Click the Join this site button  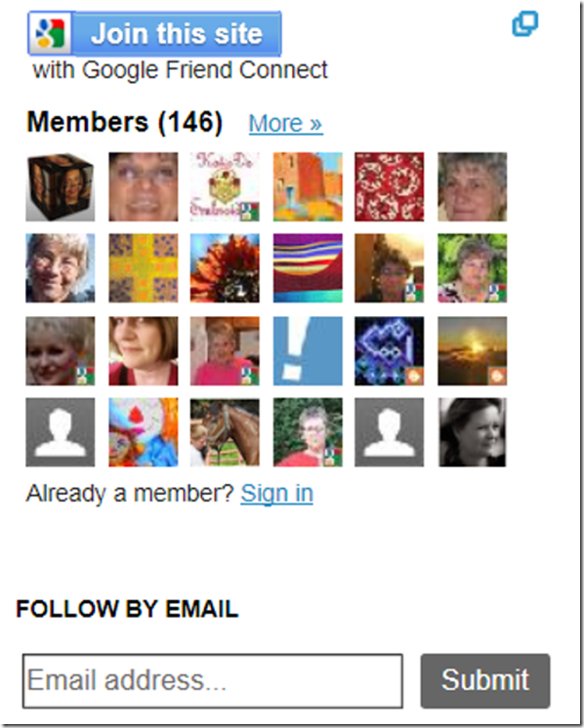coord(154,34)
